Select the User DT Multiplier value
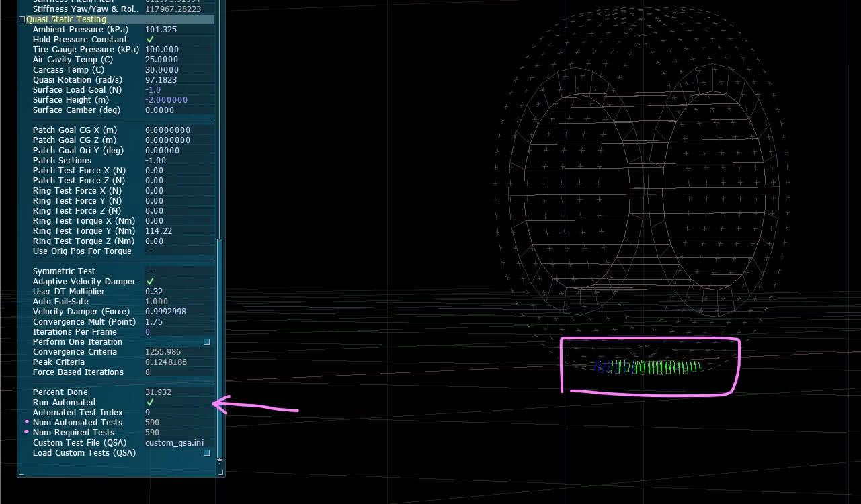 (x=154, y=292)
